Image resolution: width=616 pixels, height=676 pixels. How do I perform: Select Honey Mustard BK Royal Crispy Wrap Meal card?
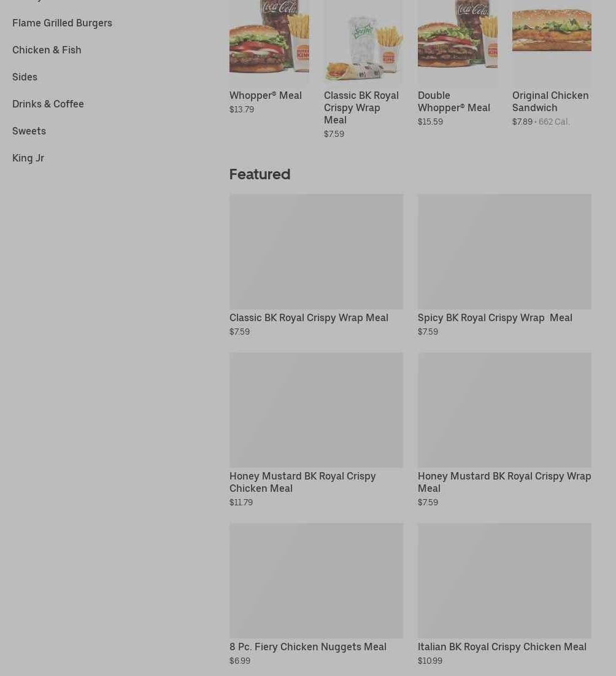pyautogui.click(x=504, y=430)
